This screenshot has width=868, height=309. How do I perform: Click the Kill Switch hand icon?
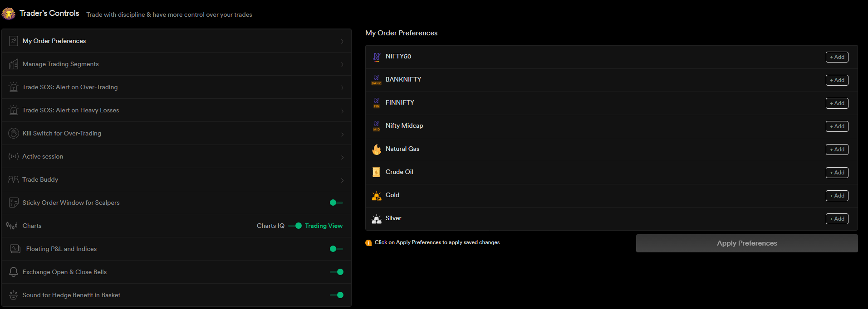14,133
